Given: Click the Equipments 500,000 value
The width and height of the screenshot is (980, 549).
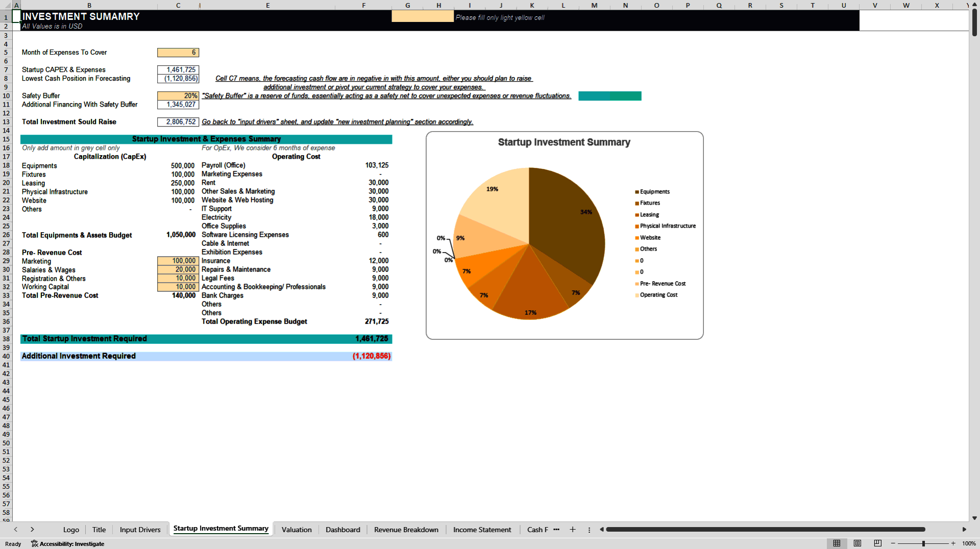Looking at the screenshot, I should point(183,166).
